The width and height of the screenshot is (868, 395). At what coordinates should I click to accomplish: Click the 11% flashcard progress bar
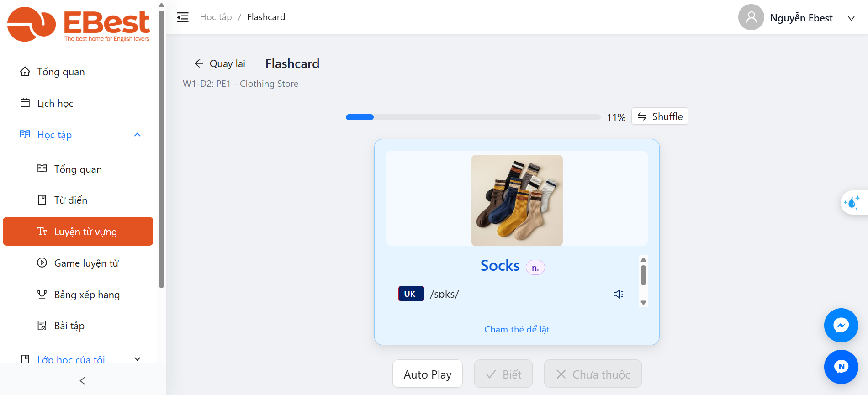pyautogui.click(x=473, y=117)
